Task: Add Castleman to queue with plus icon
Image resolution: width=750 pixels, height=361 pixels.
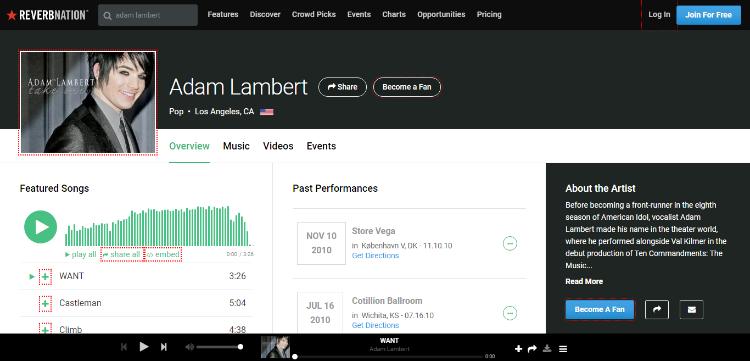Action: pos(45,303)
